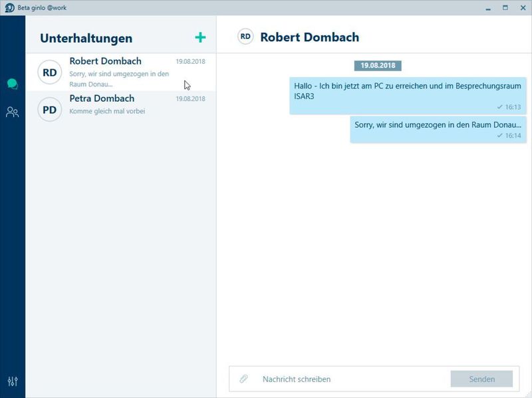Click Robert Dombach name in chat header
The width and height of the screenshot is (532, 398).
coord(309,37)
